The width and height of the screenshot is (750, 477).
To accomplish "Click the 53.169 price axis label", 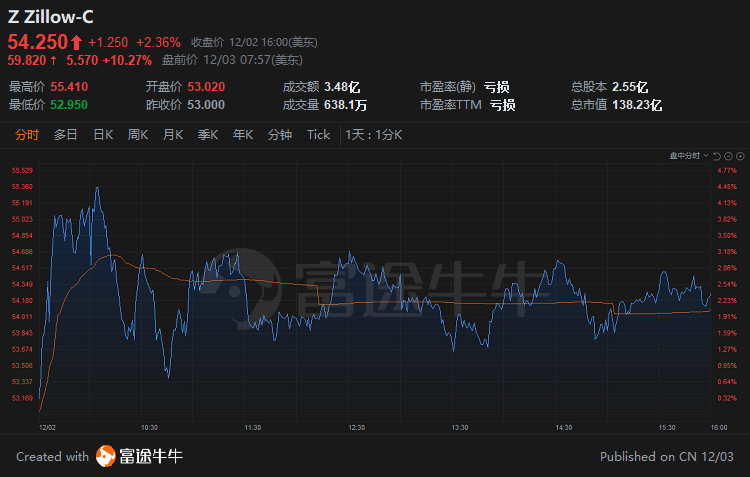I will pos(22,398).
